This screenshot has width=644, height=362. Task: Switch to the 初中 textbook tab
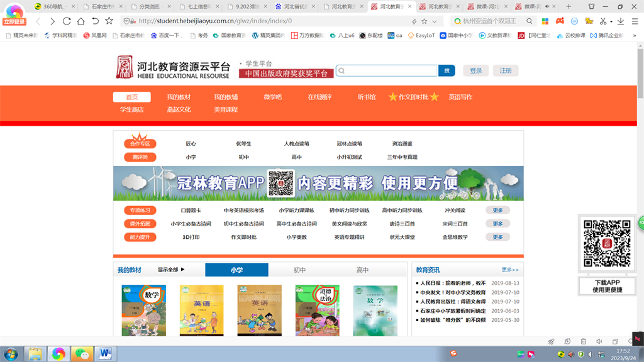pos(299,270)
